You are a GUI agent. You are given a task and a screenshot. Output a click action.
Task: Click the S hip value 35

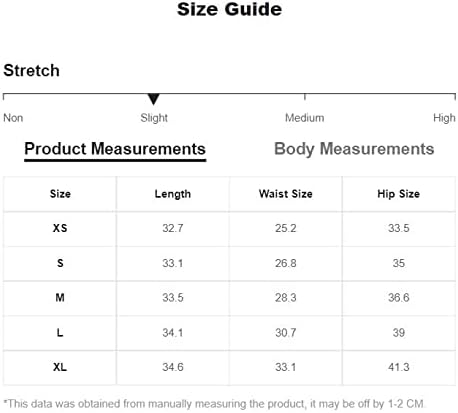tap(398, 263)
